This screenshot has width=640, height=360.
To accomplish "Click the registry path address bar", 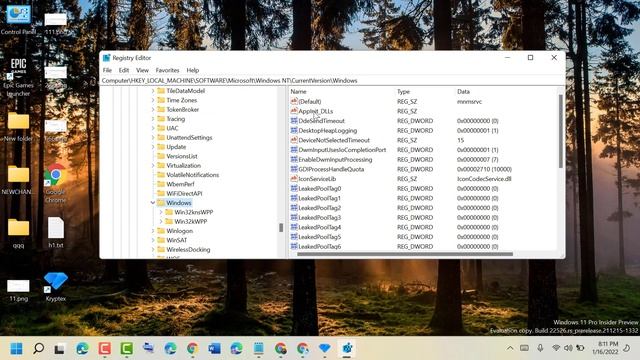I will [332, 80].
